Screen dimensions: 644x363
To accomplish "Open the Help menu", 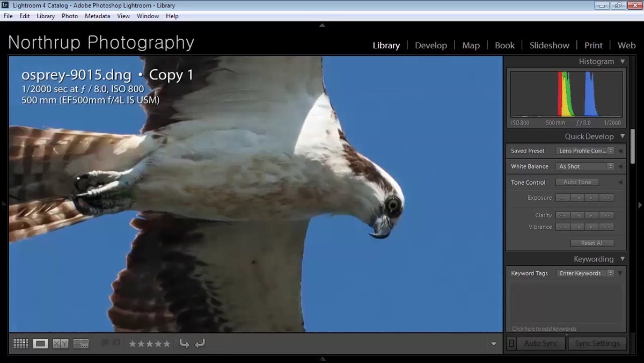I will [172, 16].
